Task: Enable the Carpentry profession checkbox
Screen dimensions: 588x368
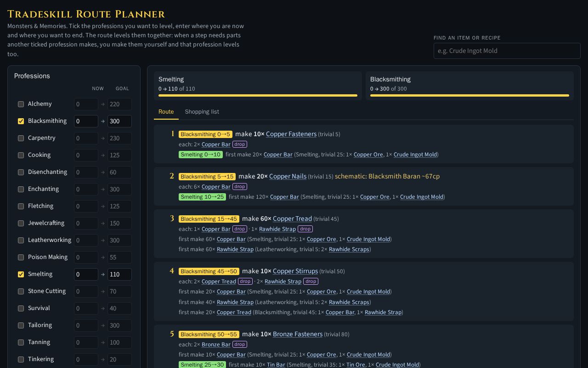Action: click(21, 138)
